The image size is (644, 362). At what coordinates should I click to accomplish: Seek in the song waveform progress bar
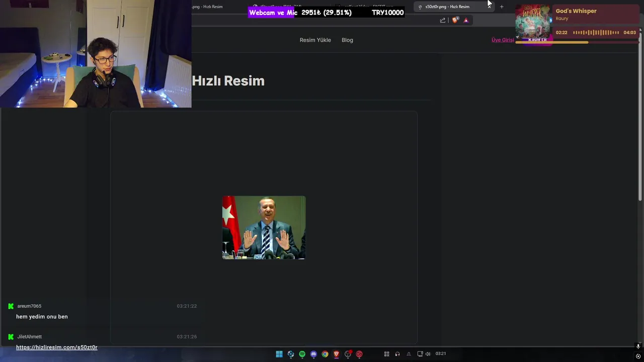click(x=596, y=33)
